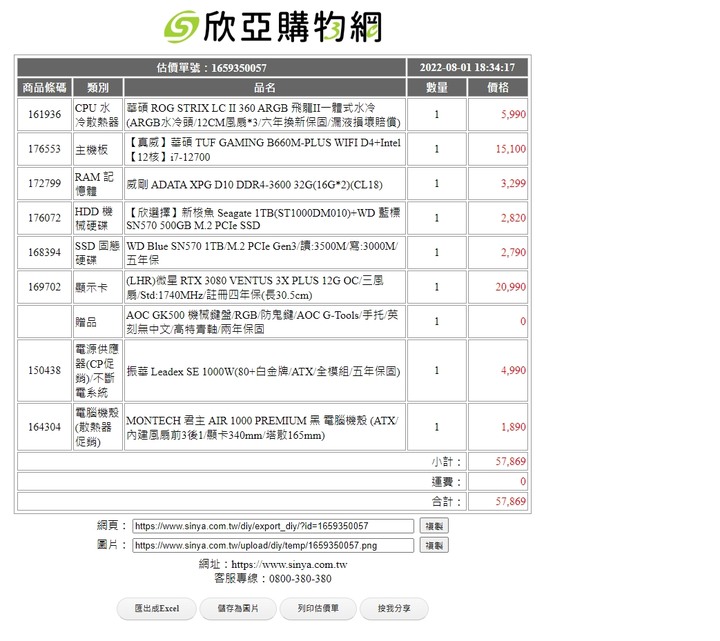Viewport: 720px width, 641px height.
Task: Copy the 圖片 png URL with 複製
Action: point(434,545)
